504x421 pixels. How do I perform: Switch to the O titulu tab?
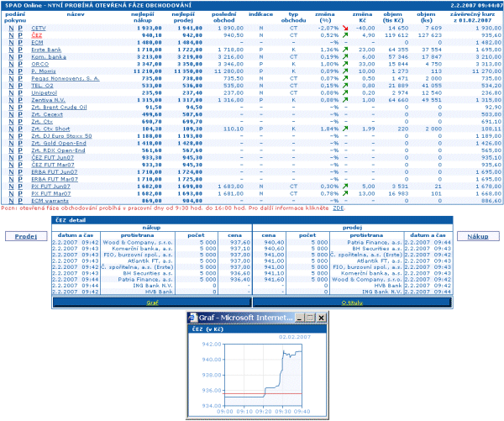(x=352, y=302)
